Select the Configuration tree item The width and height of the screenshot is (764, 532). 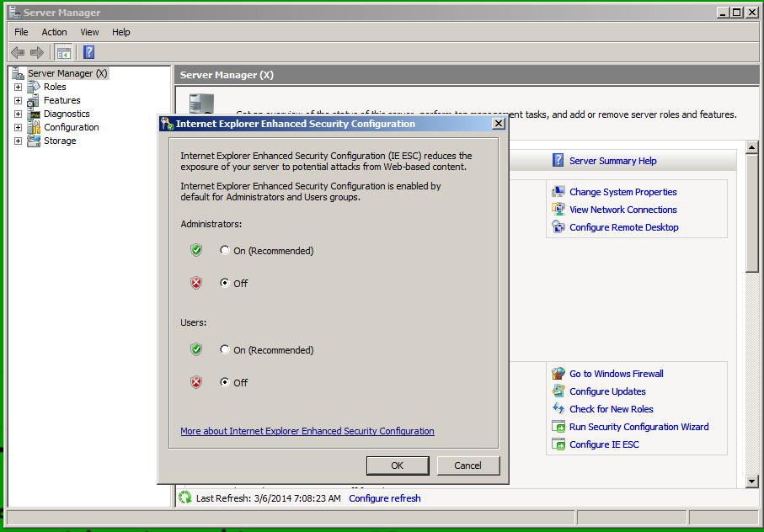point(71,127)
